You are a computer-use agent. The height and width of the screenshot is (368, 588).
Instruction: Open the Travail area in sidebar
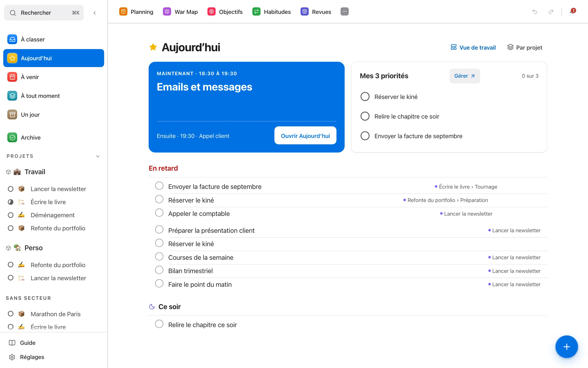35,172
